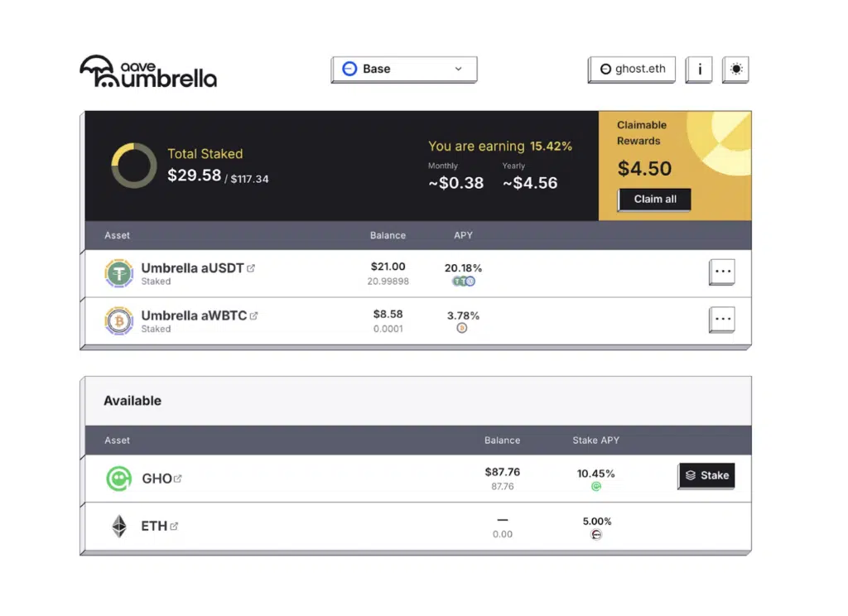Click the Umbrella aUSDT name
Viewport: 848px width, 616px height.
(192, 268)
